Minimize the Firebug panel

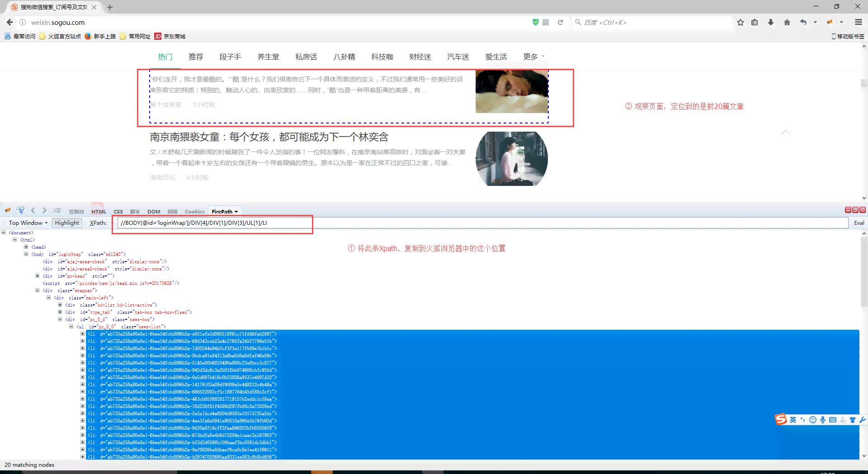click(848, 210)
